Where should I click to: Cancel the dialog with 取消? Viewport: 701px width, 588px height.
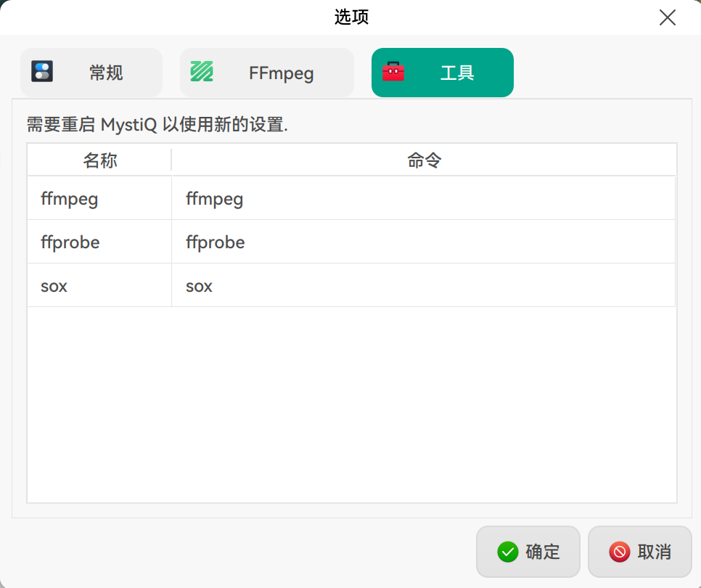[x=639, y=552]
